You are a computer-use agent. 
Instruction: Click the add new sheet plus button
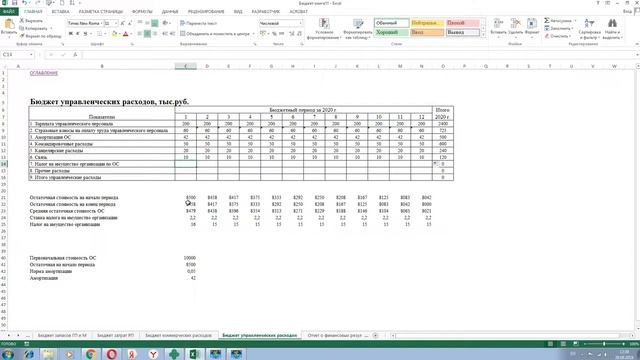(x=375, y=335)
